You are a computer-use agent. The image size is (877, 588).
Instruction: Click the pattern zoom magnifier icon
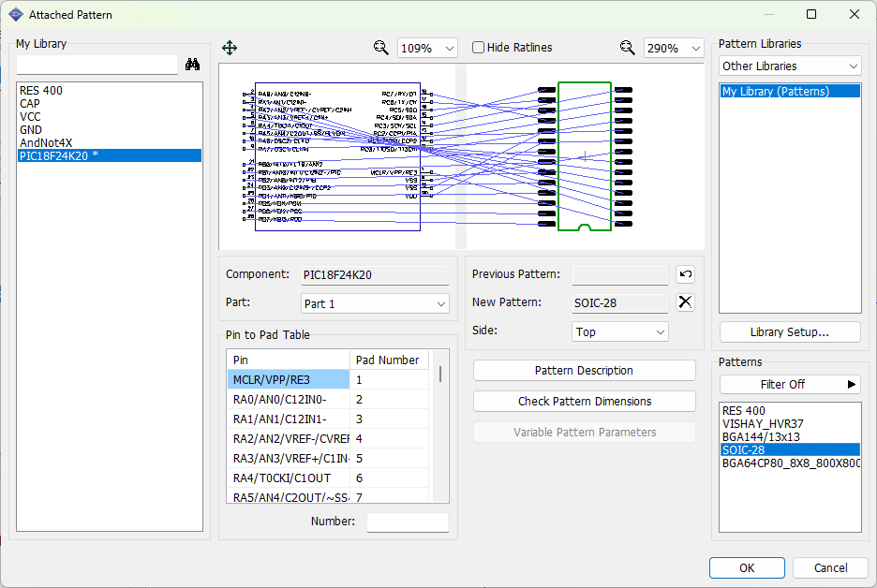pos(627,48)
